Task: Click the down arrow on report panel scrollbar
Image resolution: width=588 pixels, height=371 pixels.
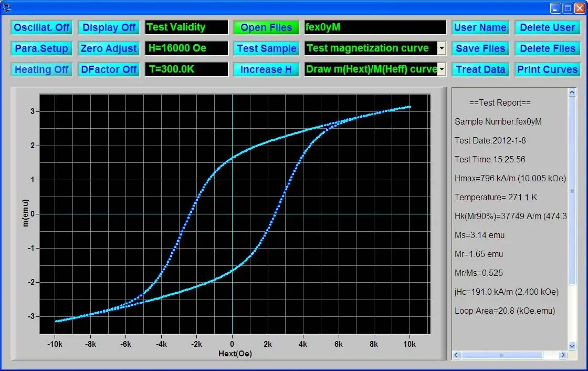Action: [x=572, y=346]
